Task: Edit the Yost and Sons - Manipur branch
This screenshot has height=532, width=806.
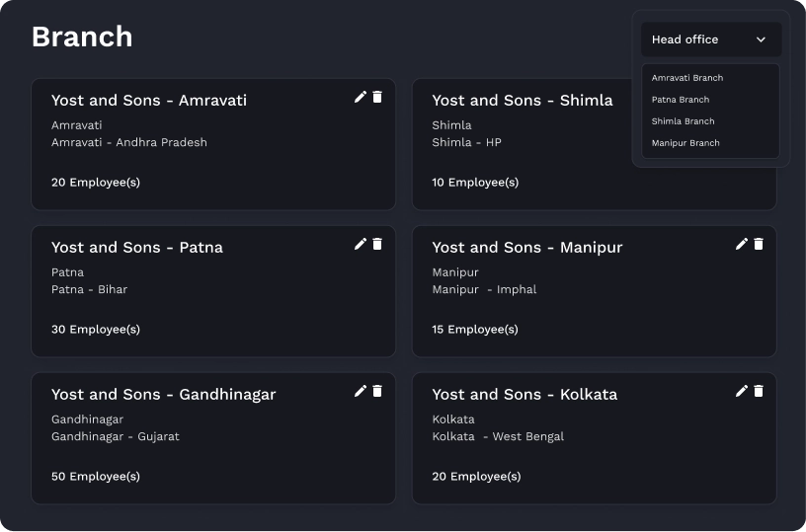Action: point(742,244)
